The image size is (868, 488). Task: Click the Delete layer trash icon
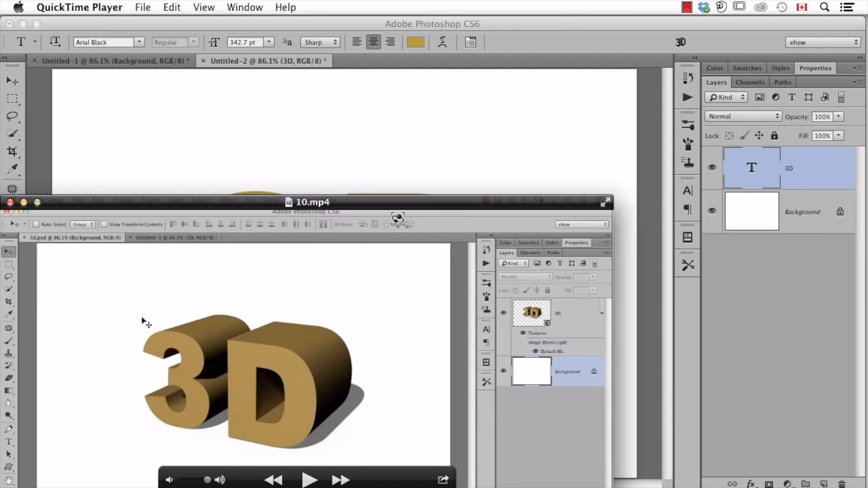pos(843,483)
